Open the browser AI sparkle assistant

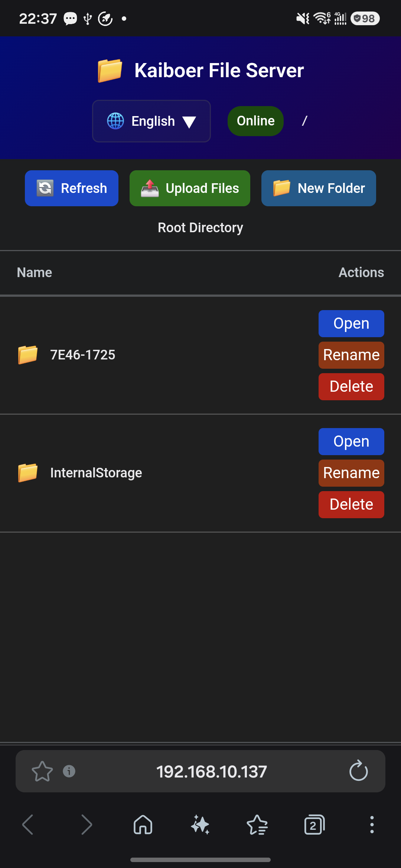[x=200, y=825]
